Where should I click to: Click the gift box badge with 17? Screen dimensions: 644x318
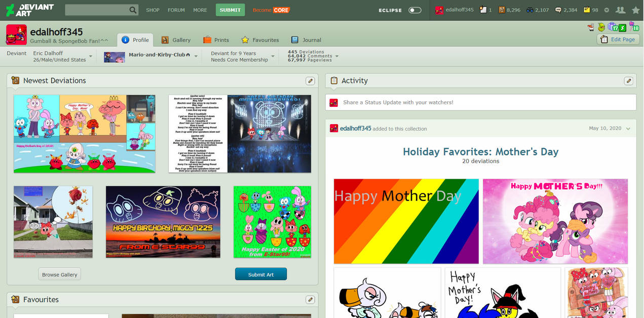coord(613,27)
